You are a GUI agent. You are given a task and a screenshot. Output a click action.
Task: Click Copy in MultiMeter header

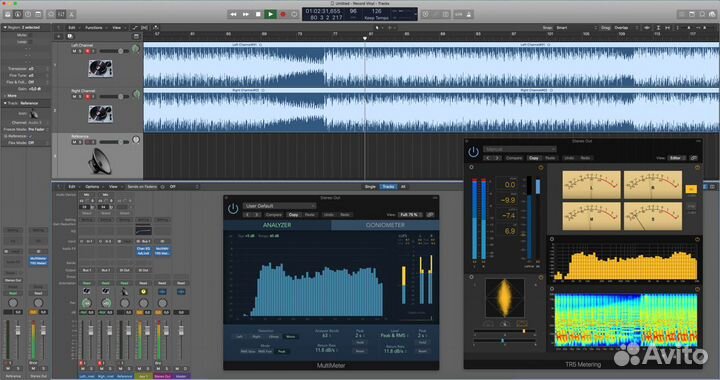click(x=293, y=214)
